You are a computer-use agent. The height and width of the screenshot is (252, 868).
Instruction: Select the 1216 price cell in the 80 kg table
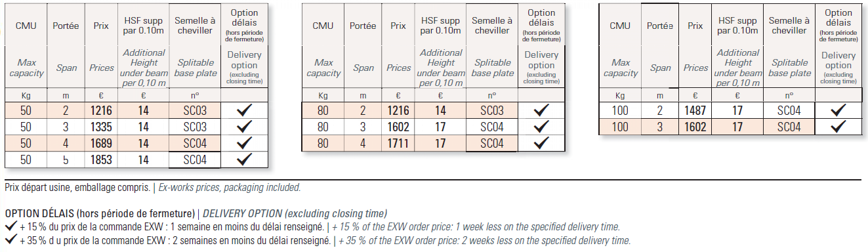(x=398, y=111)
